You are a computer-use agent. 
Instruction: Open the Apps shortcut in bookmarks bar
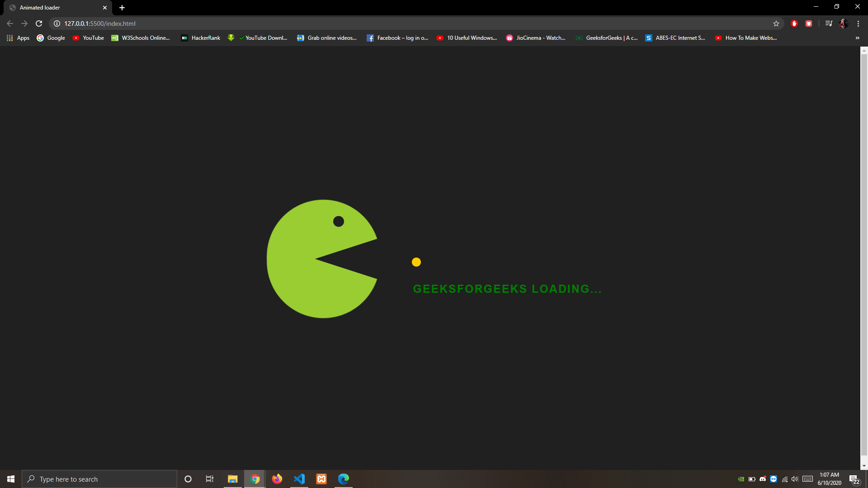[18, 38]
